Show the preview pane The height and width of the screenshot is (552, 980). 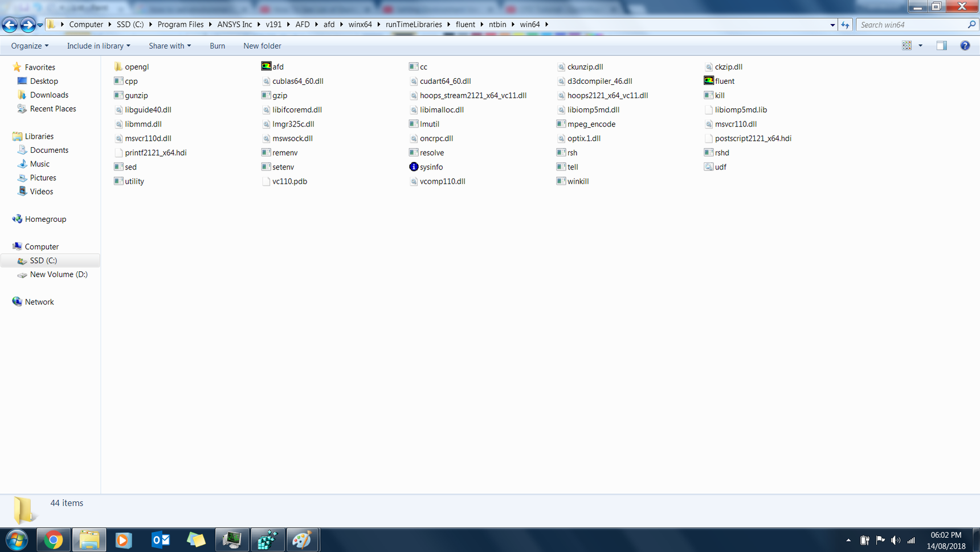941,46
